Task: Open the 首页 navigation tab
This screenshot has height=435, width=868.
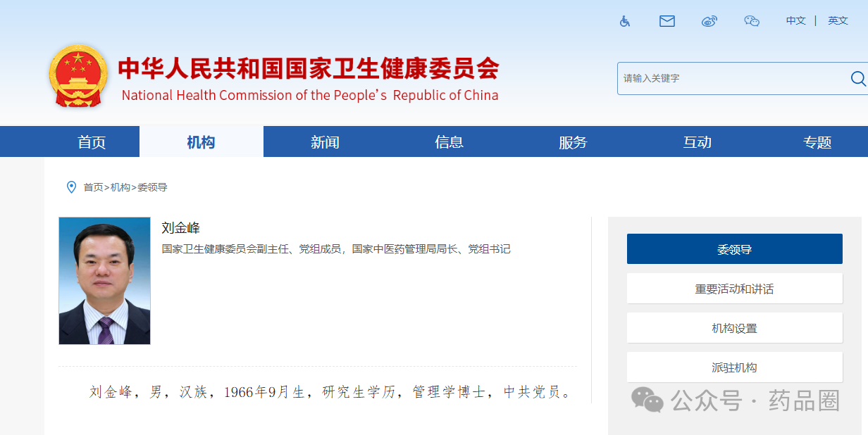Action: [92, 142]
